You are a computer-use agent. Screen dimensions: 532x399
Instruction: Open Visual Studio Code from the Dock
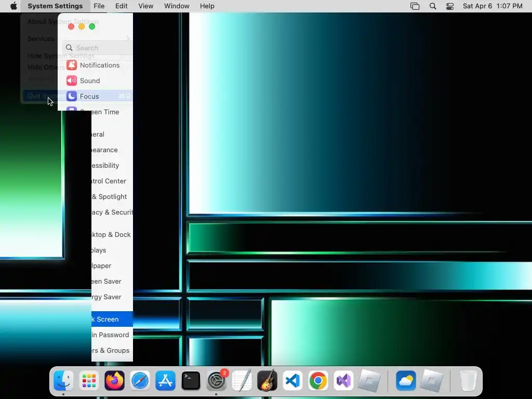pyautogui.click(x=293, y=381)
